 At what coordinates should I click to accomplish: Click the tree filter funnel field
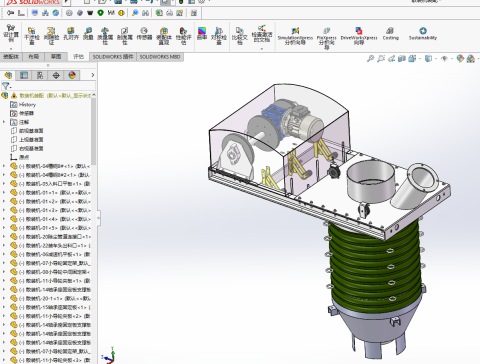48,86
